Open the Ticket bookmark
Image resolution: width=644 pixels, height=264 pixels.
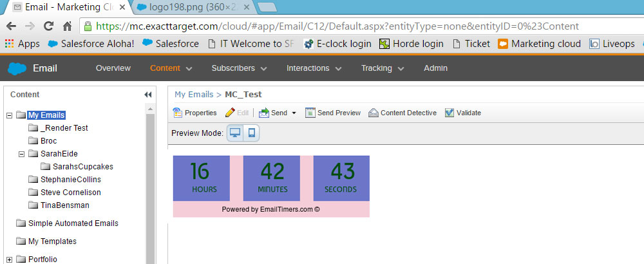coord(471,44)
